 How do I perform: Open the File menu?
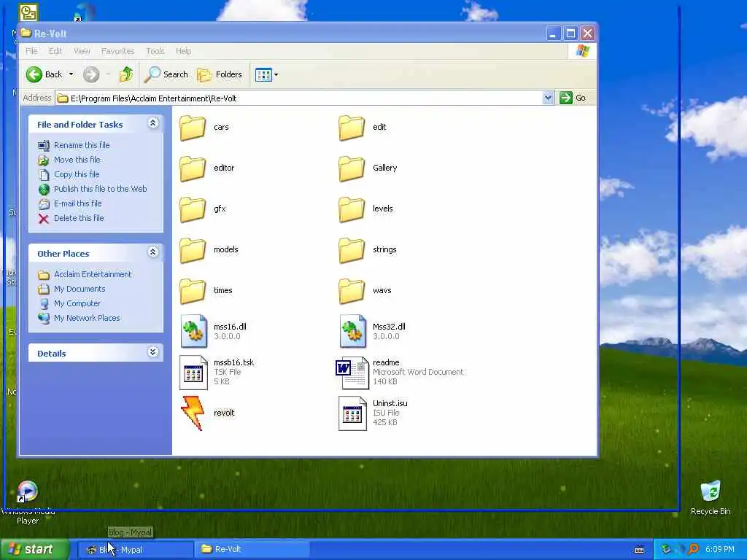31,51
